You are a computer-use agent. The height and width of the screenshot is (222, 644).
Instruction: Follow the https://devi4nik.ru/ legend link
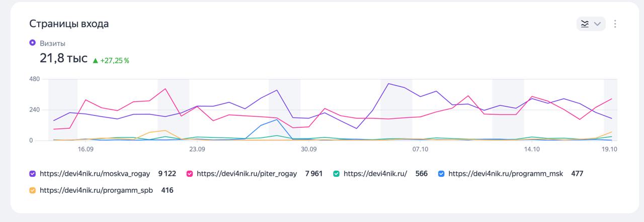(375, 174)
